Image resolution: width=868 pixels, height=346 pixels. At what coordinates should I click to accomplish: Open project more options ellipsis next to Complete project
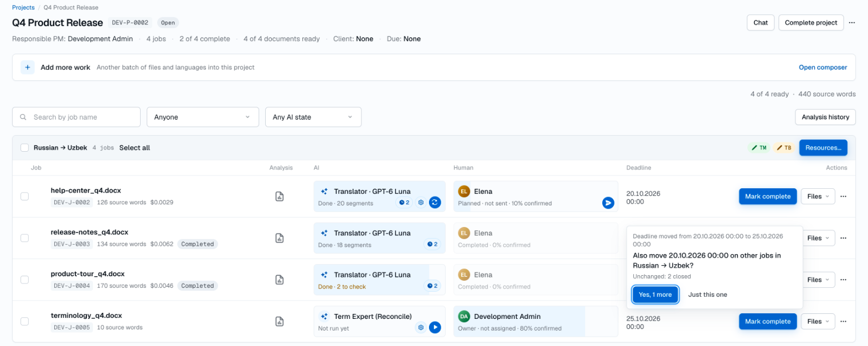[852, 23]
